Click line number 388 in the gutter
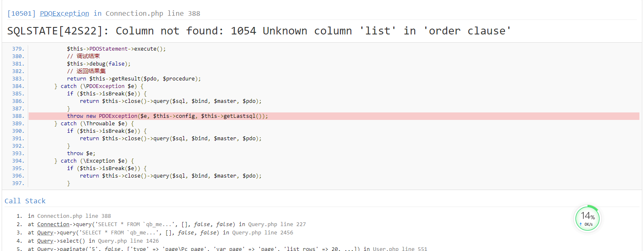 tap(18, 116)
